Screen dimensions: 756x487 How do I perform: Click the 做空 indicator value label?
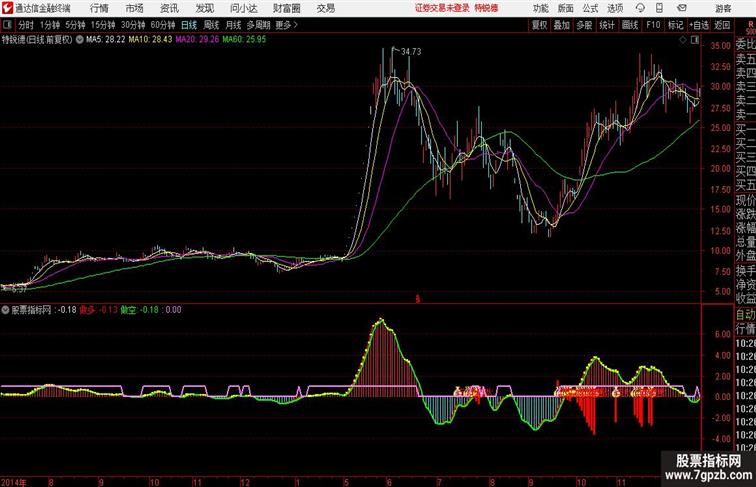pos(139,310)
